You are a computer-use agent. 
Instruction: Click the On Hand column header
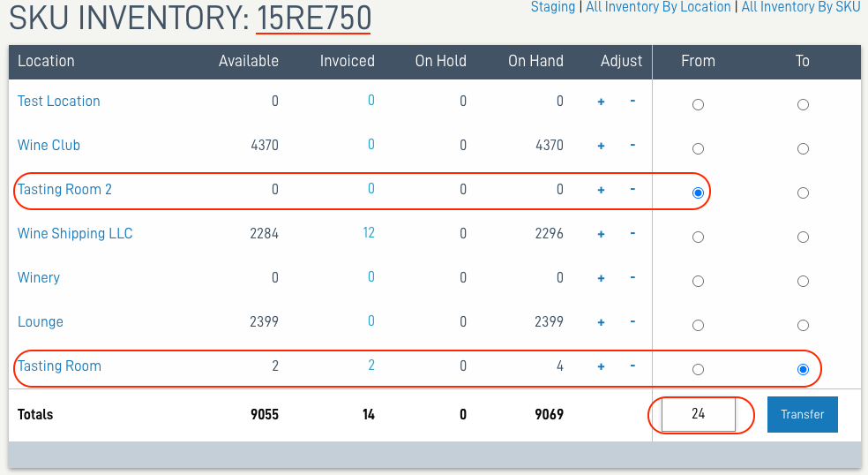(535, 61)
